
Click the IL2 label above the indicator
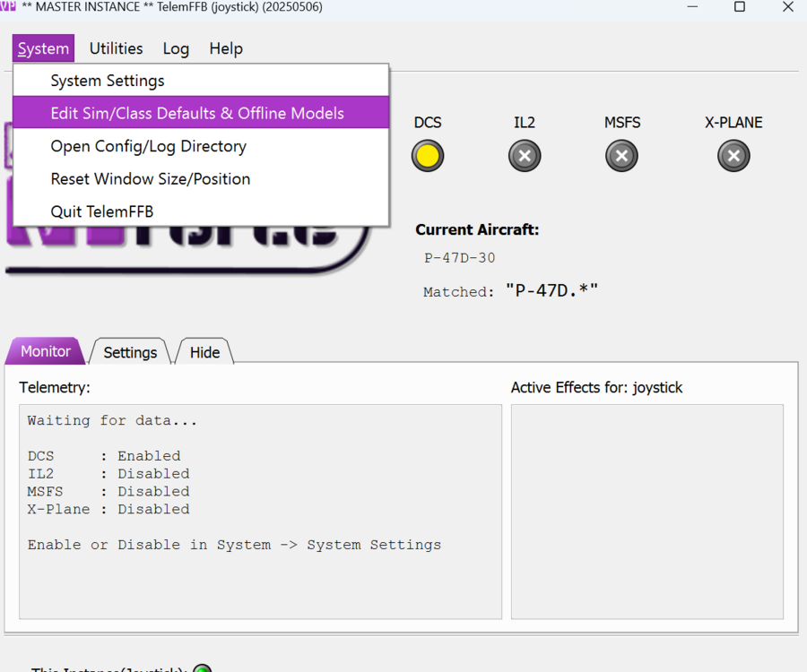coord(525,123)
